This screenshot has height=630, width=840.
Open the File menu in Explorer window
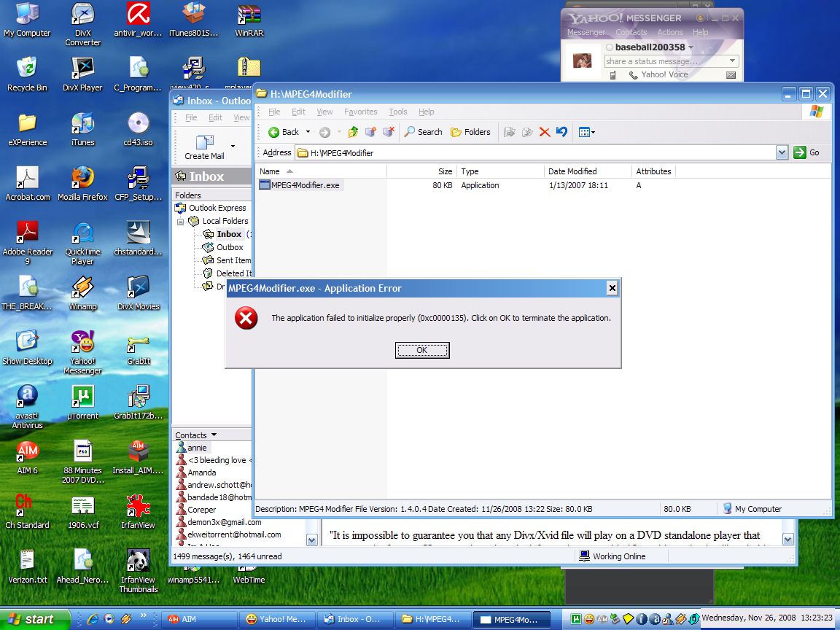click(x=274, y=112)
